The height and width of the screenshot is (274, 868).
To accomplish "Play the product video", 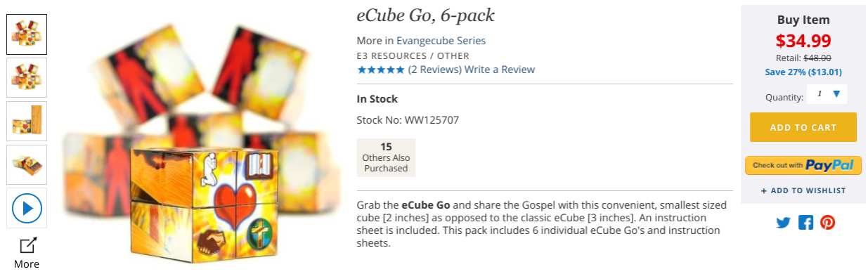I will (27, 208).
